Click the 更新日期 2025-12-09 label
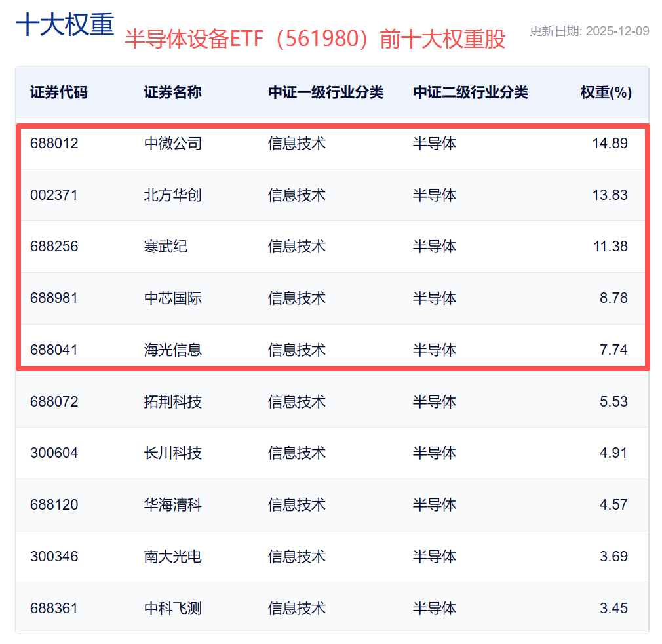This screenshot has width=662, height=644. tap(589, 31)
